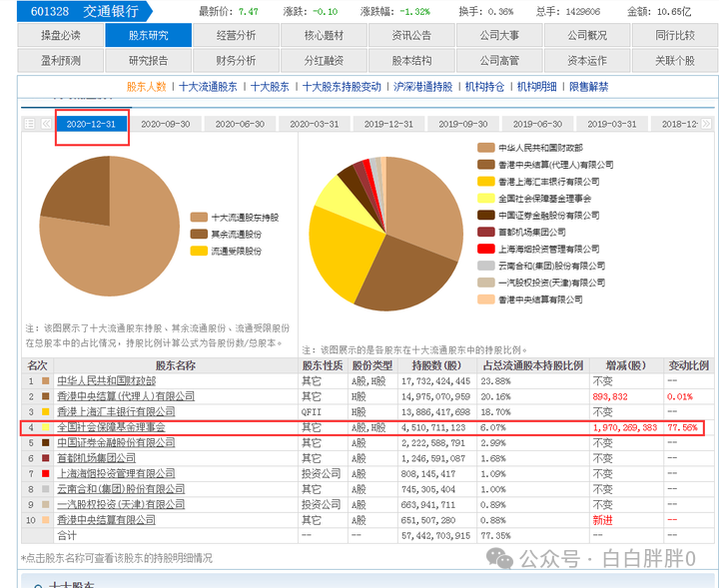The height and width of the screenshot is (588, 719).
Task: Click pie legend swatch 香港上海汇丰银行有限公司
Action: click(x=486, y=182)
